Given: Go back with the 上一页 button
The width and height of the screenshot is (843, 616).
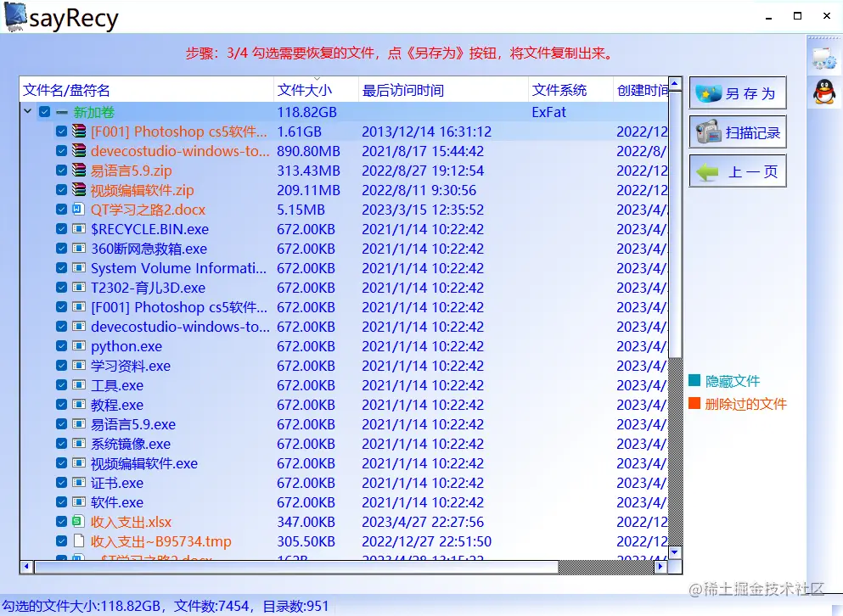Looking at the screenshot, I should [x=738, y=171].
